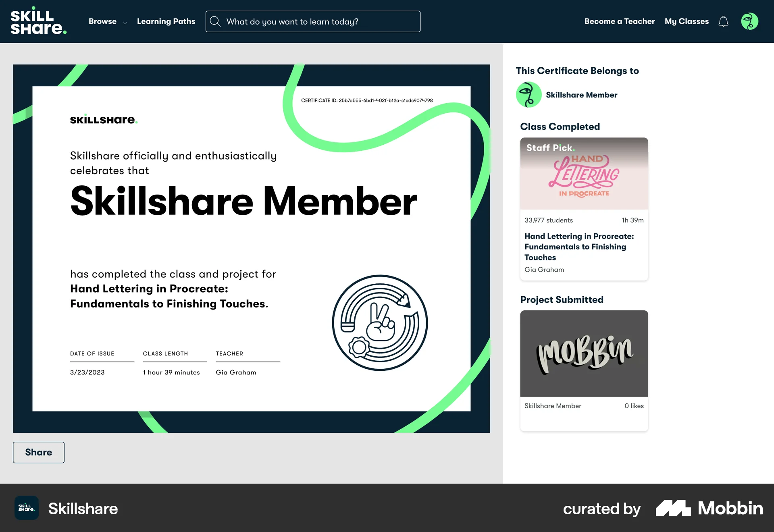The image size is (774, 532).
Task: Open the Hand Lettering in Procreate class link
Action: [x=579, y=246]
